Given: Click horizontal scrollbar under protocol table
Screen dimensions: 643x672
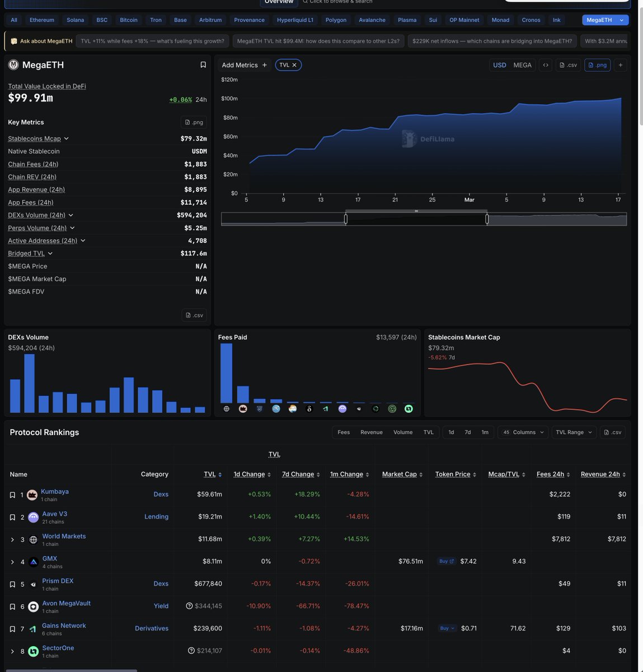Looking at the screenshot, I should (x=72, y=670).
